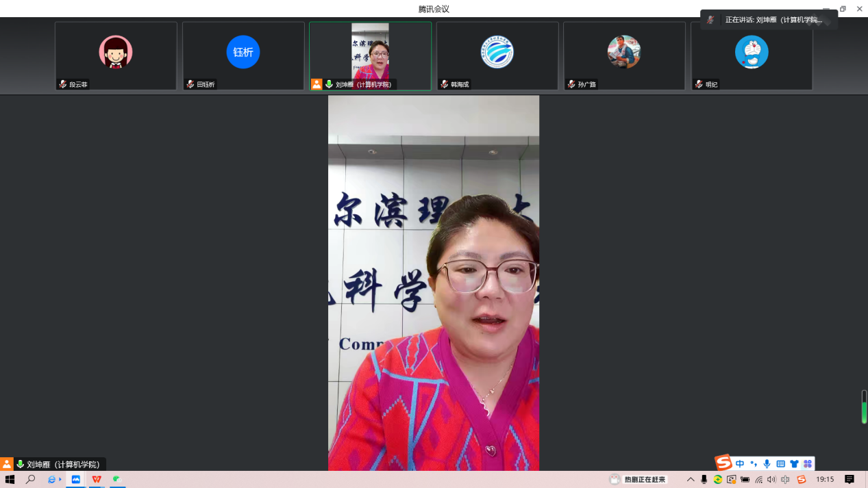The width and height of the screenshot is (868, 488).
Task: Click 孙广路's muted microphone icon
Action: (x=571, y=84)
